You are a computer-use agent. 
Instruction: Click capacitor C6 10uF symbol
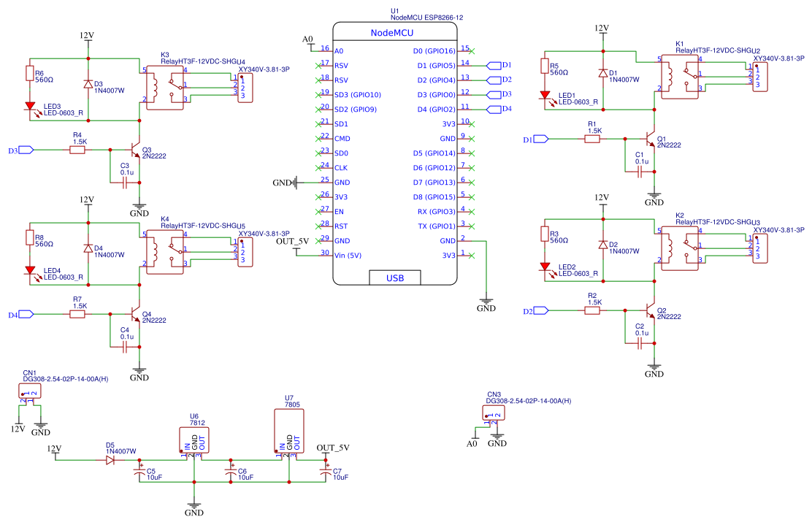tap(231, 472)
